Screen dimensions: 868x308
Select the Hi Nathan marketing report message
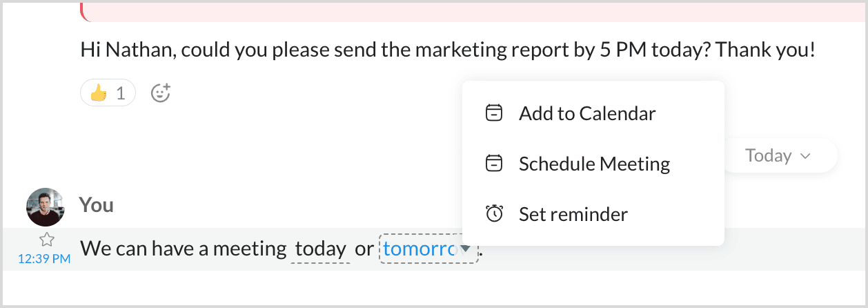click(447, 50)
